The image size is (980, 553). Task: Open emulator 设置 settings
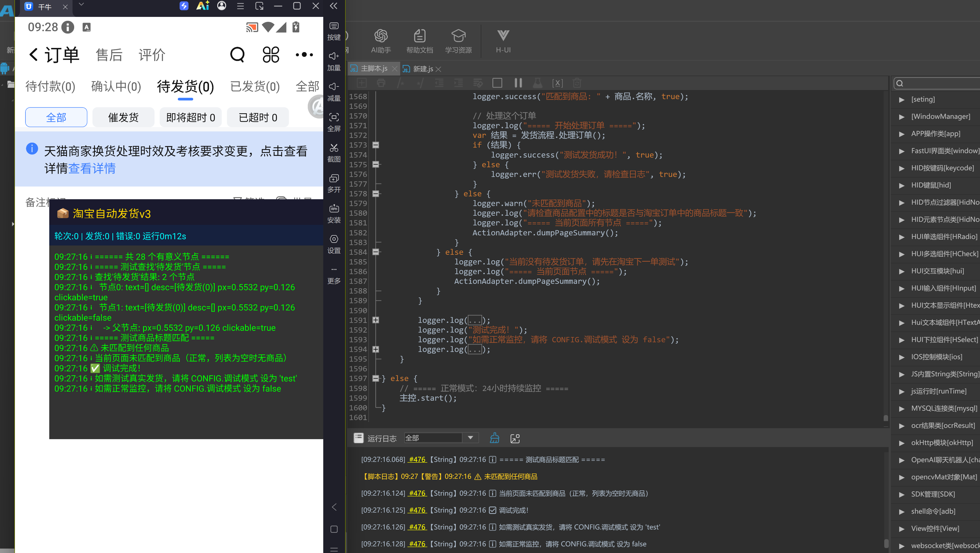tap(334, 244)
